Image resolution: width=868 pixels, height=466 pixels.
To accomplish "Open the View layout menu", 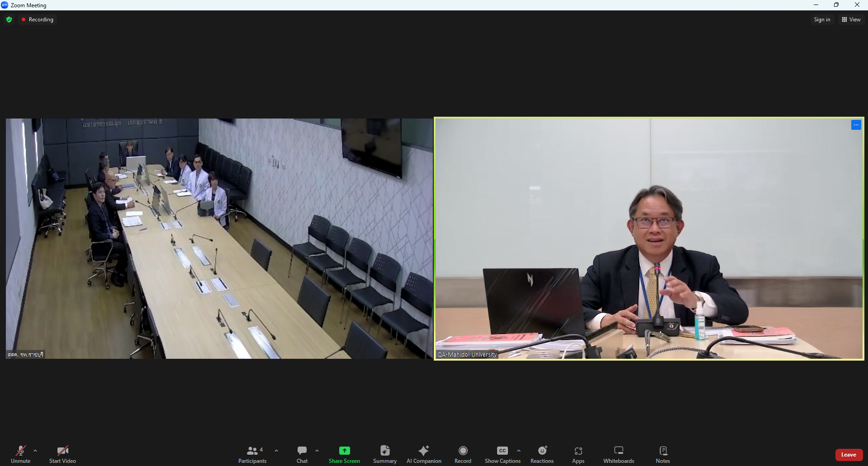I will pyautogui.click(x=851, y=19).
